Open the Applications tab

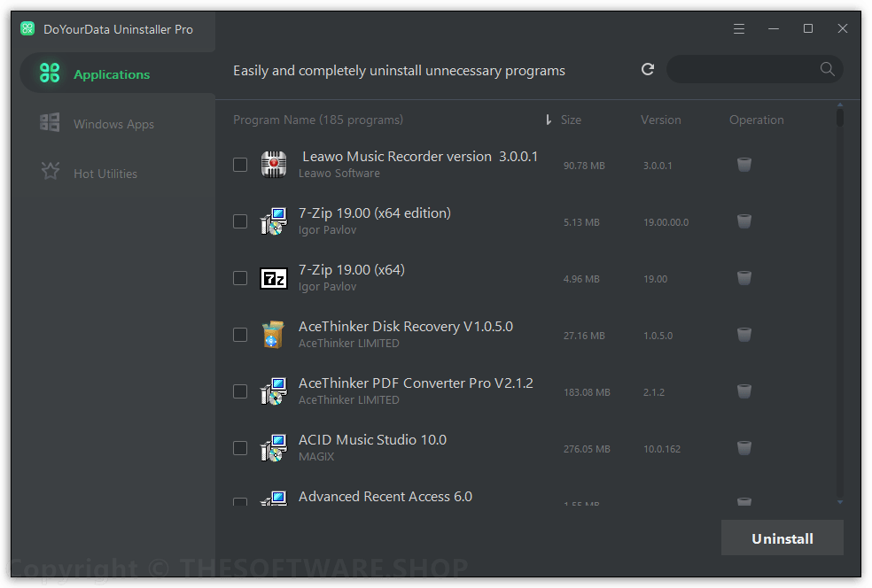pyautogui.click(x=117, y=73)
